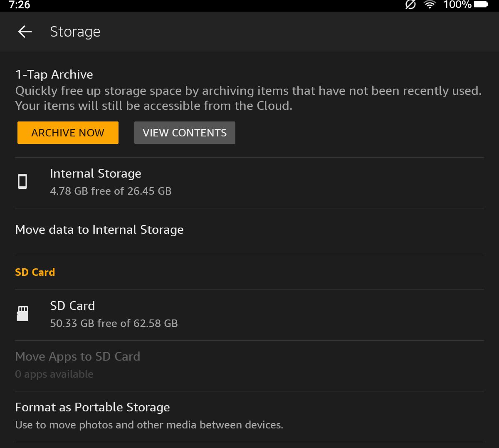The height and width of the screenshot is (448, 499).
Task: Tap Move Apps to SD Card
Action: point(78,356)
